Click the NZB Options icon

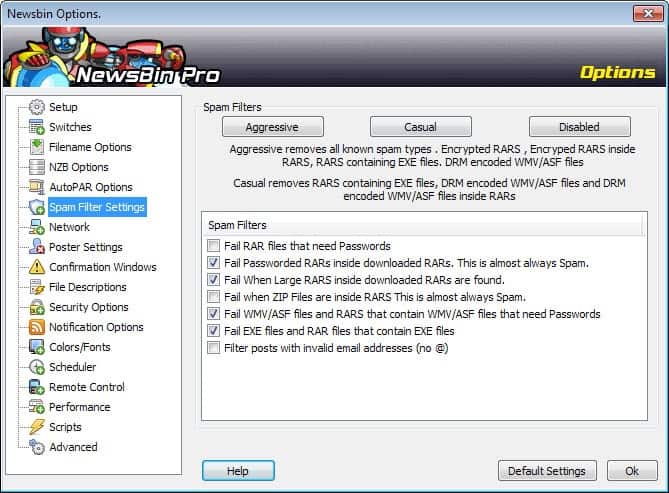pos(37,167)
